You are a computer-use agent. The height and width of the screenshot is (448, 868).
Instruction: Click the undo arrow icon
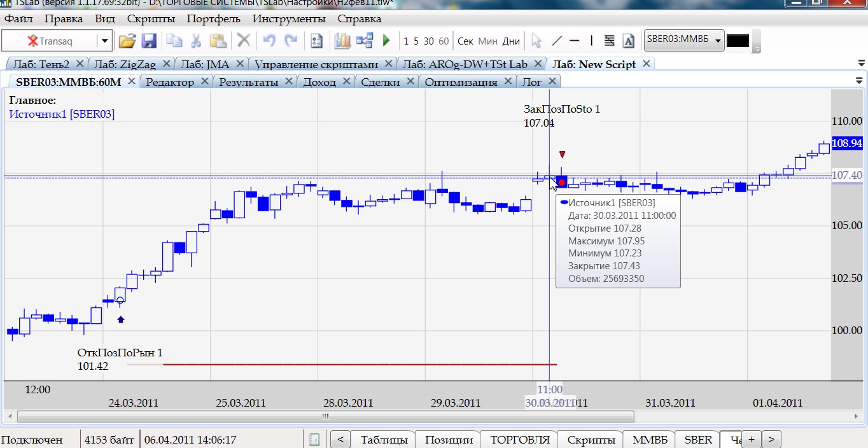coord(269,41)
